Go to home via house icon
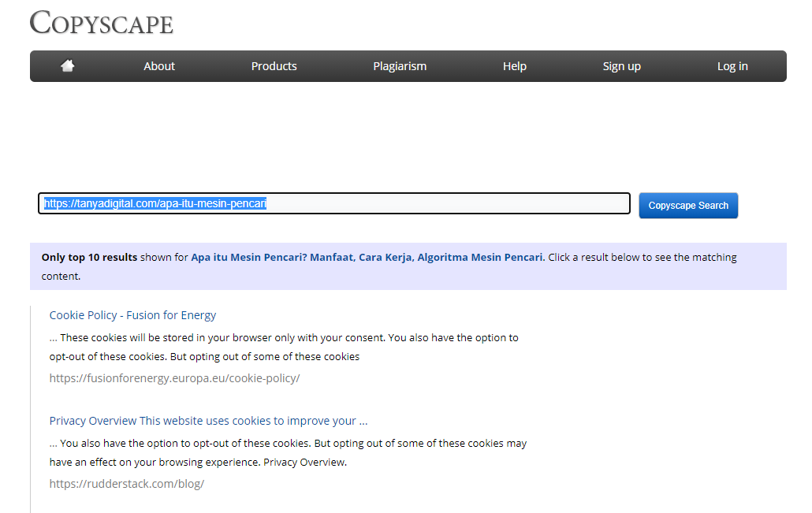The image size is (812, 513). pos(68,65)
